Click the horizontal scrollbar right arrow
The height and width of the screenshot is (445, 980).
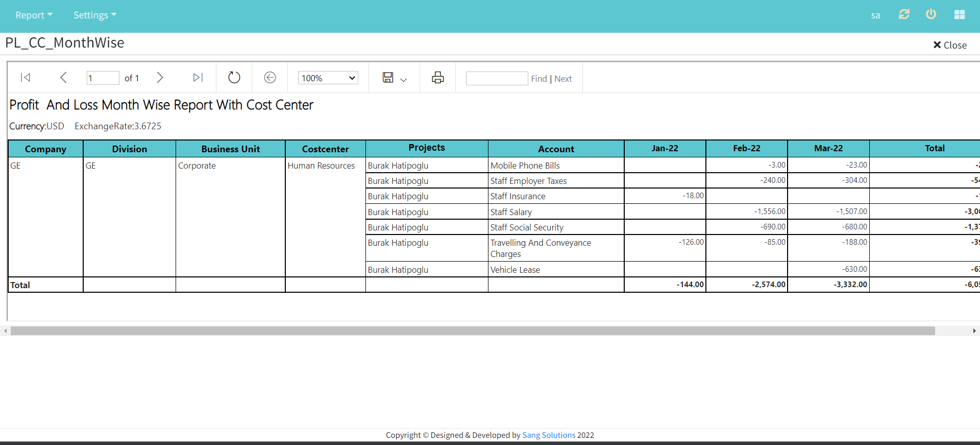pyautogui.click(x=974, y=331)
